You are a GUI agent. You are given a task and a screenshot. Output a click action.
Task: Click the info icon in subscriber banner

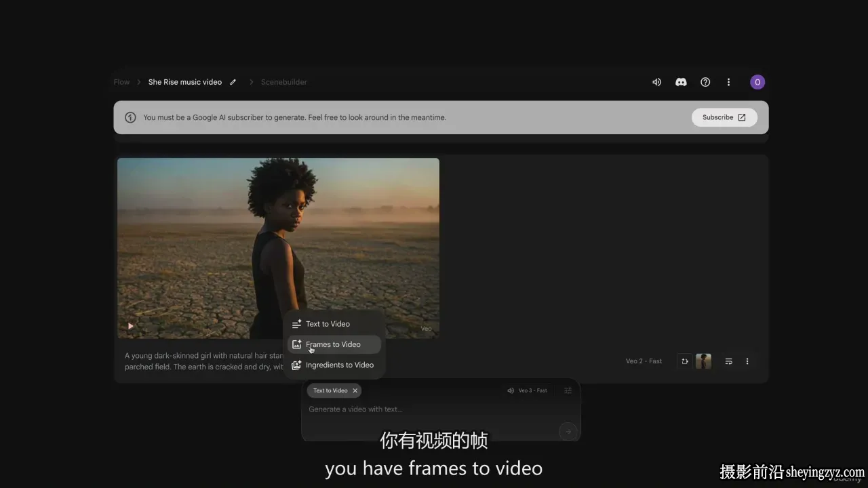point(130,117)
